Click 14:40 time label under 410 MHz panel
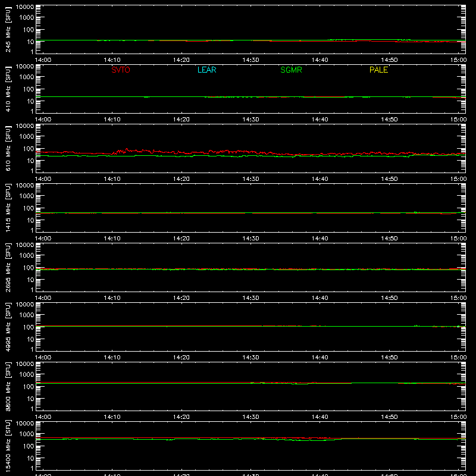The width and height of the screenshot is (476, 476). tap(320, 120)
